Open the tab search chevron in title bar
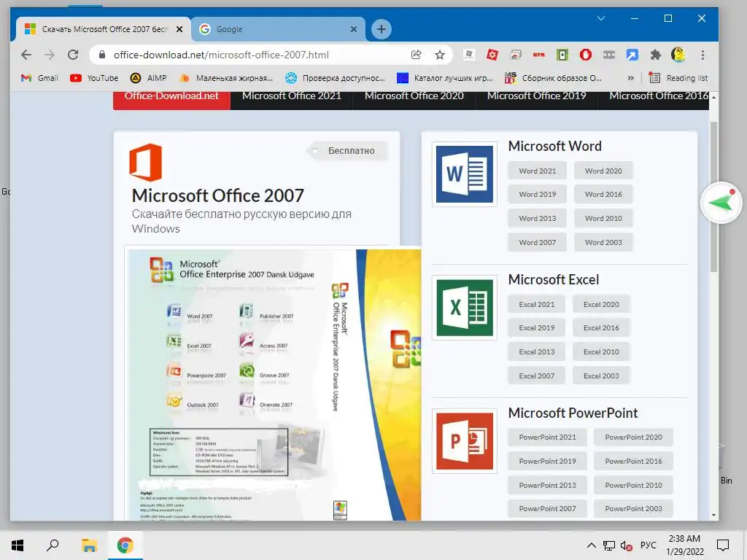This screenshot has width=747, height=560. point(601,18)
